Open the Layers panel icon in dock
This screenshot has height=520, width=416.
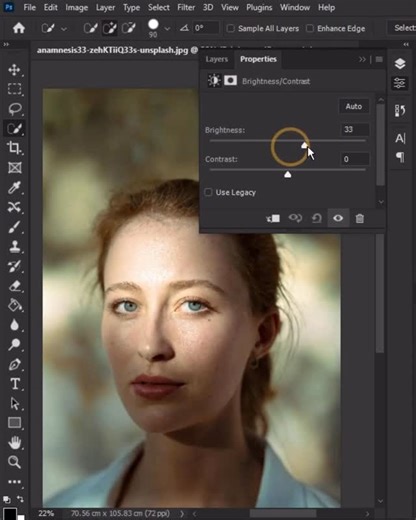[x=400, y=64]
